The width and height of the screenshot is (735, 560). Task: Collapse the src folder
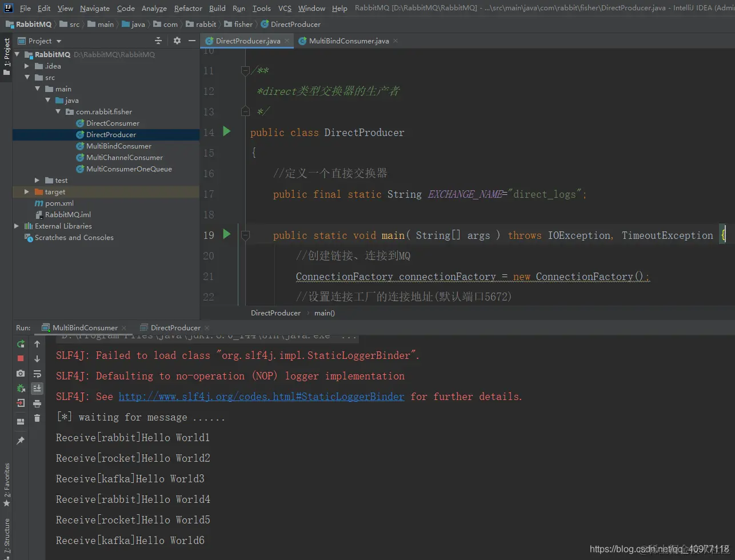coord(27,77)
